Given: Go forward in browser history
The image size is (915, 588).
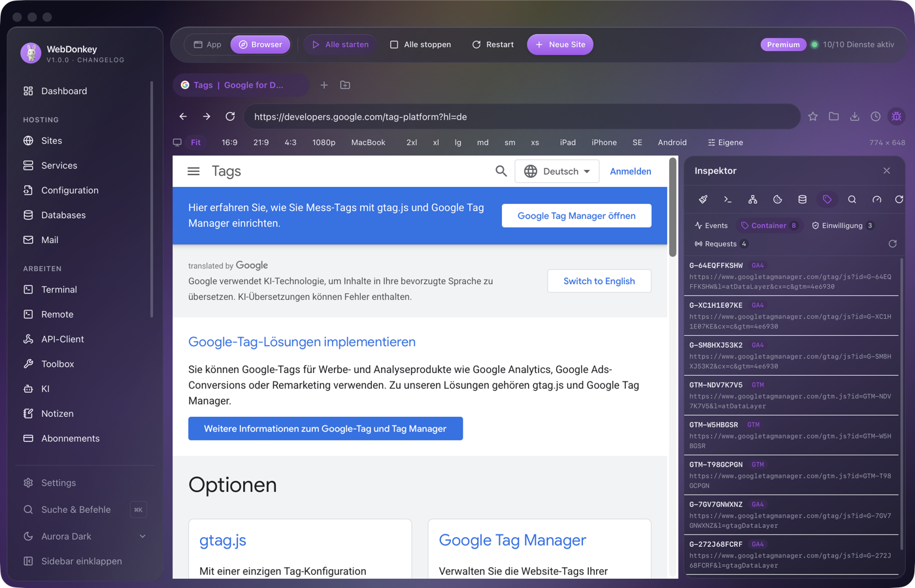Looking at the screenshot, I should tap(207, 116).
